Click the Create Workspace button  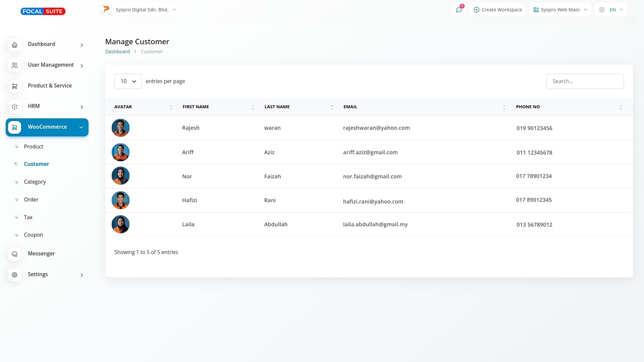tap(497, 10)
